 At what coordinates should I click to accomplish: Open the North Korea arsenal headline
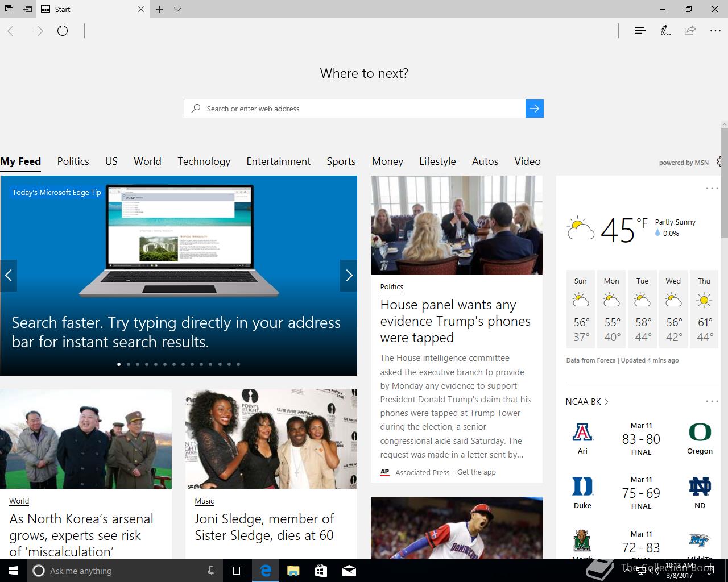(x=81, y=535)
